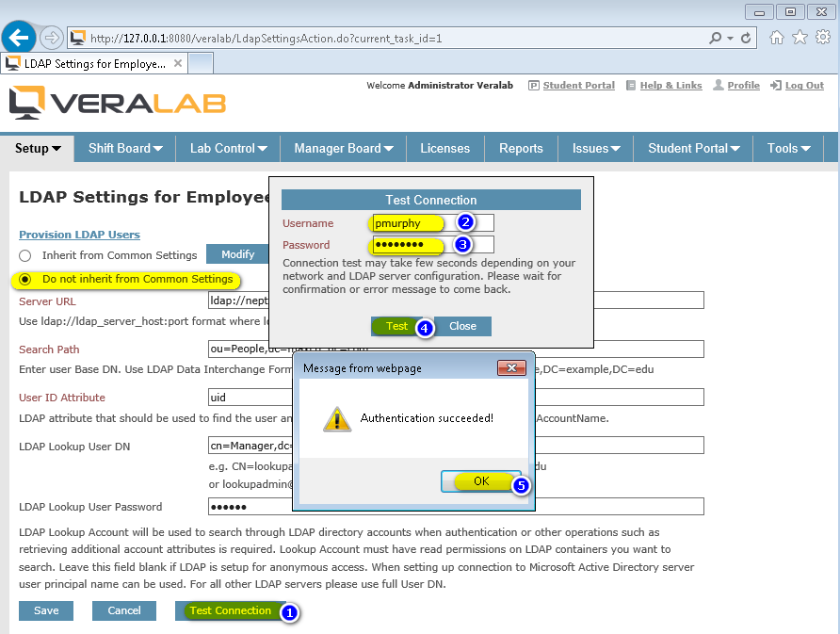
Task: Open the Licenses menu item
Action: click(x=444, y=149)
